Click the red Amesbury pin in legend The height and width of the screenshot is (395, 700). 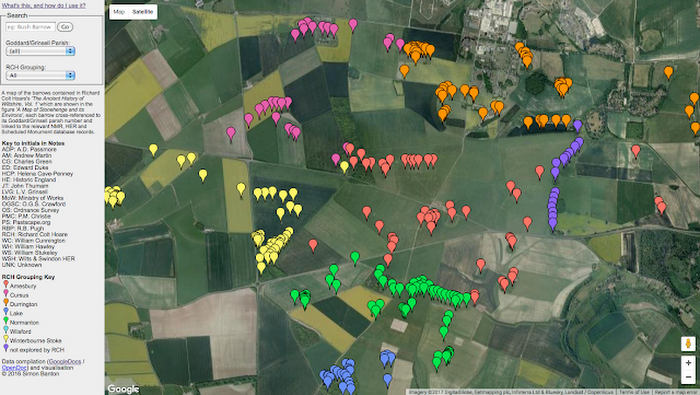click(6, 284)
